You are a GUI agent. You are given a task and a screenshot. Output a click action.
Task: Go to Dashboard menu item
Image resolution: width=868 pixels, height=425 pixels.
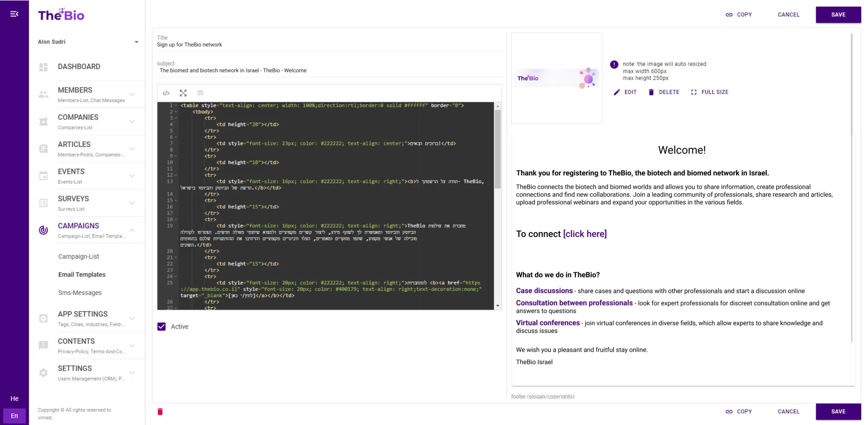79,66
